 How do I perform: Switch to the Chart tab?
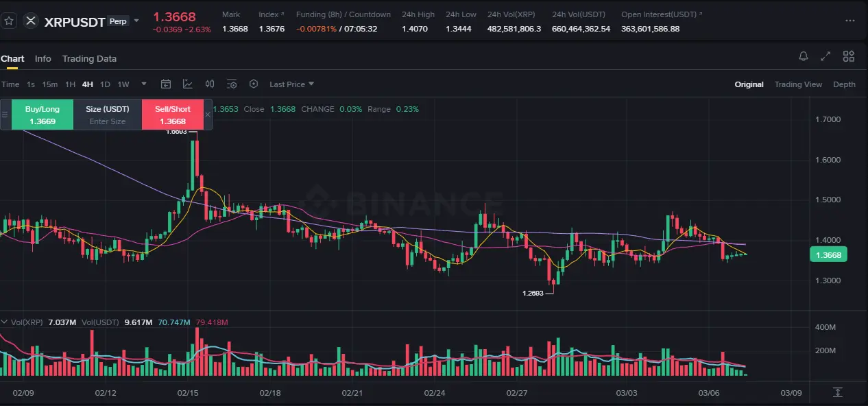[12, 58]
